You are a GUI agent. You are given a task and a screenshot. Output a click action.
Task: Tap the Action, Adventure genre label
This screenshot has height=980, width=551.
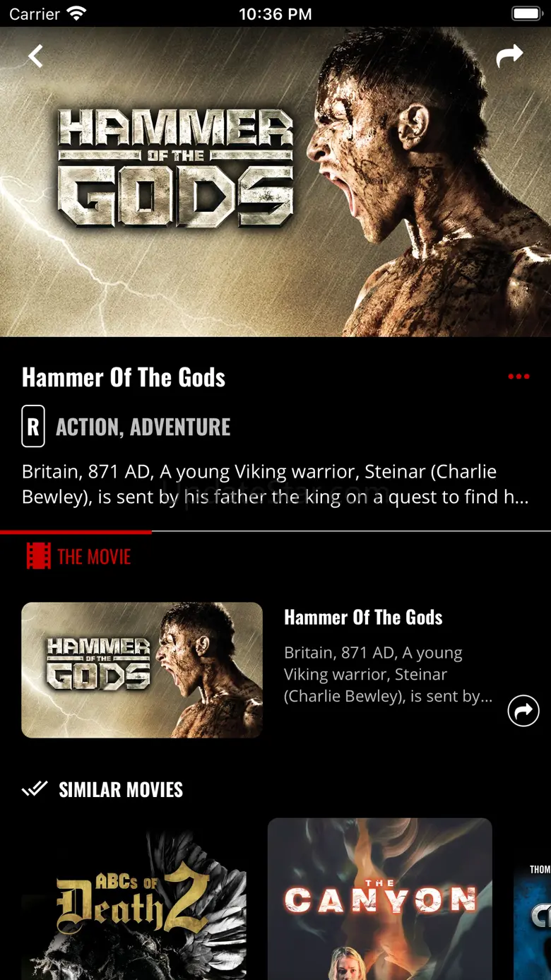point(143,427)
